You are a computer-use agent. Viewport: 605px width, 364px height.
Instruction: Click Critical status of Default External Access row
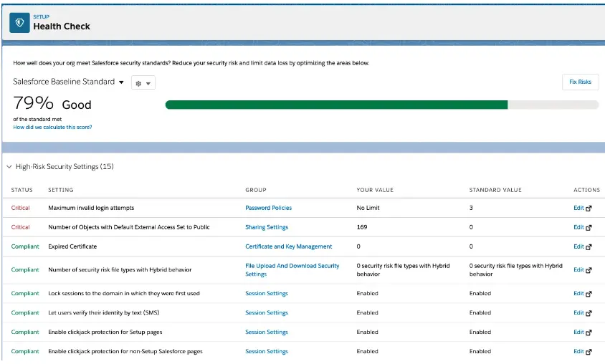21,227
